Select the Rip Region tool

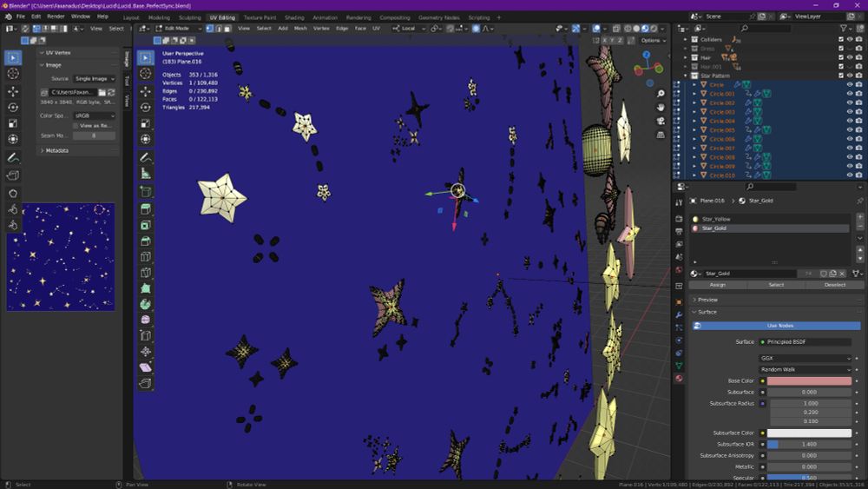click(x=146, y=383)
